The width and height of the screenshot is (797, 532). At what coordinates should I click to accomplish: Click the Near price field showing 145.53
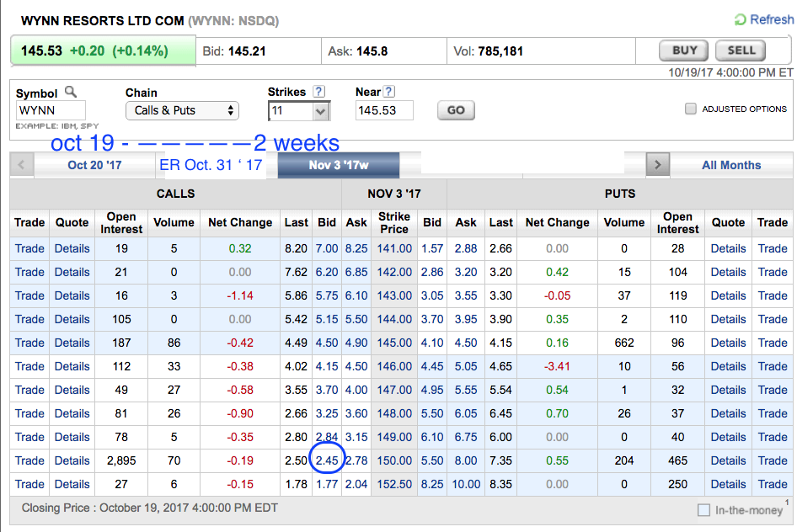[x=384, y=110]
